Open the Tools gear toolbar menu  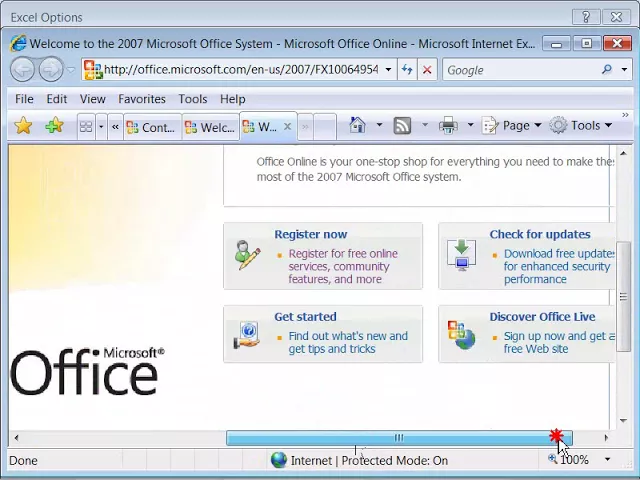point(580,125)
